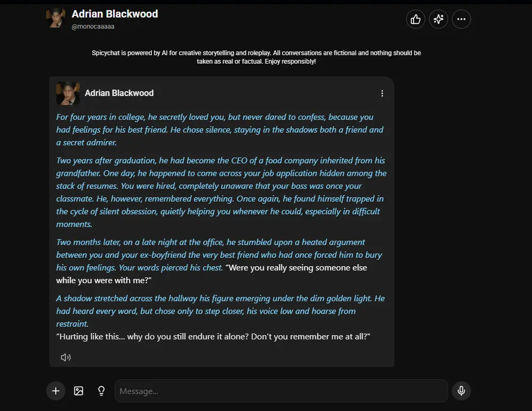This screenshot has width=532, height=411.
Task: Click the vertical three-dot icon on the message
Action: coord(382,93)
